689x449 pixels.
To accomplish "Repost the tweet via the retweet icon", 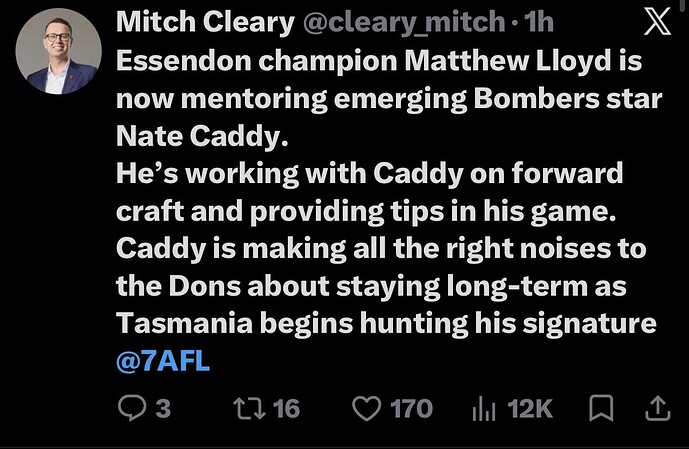I will 249,408.
